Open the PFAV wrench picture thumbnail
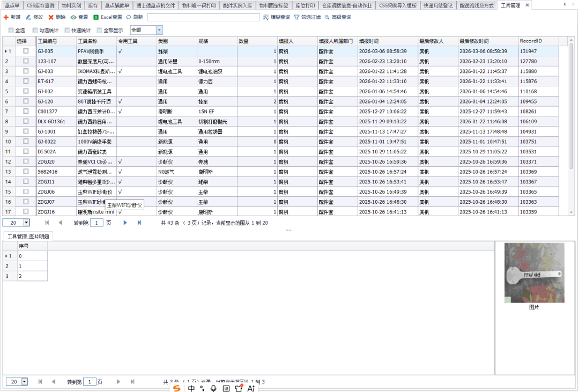The width and height of the screenshot is (579, 392). [535, 272]
